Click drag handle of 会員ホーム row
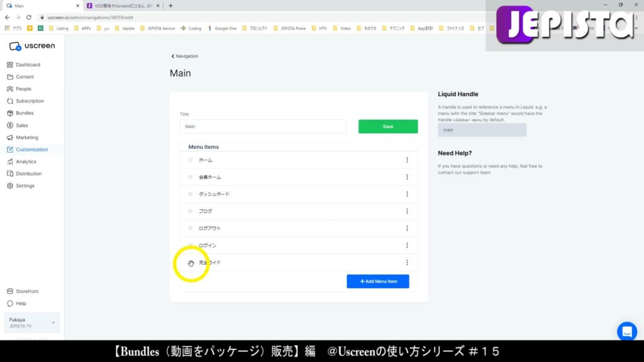Image resolution: width=644 pixels, height=362 pixels. click(190, 177)
